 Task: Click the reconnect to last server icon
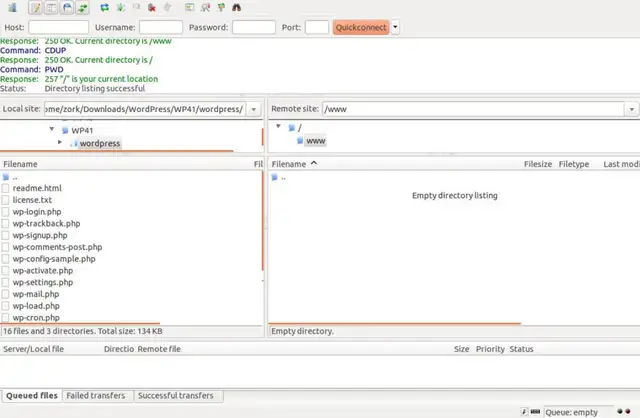click(167, 7)
